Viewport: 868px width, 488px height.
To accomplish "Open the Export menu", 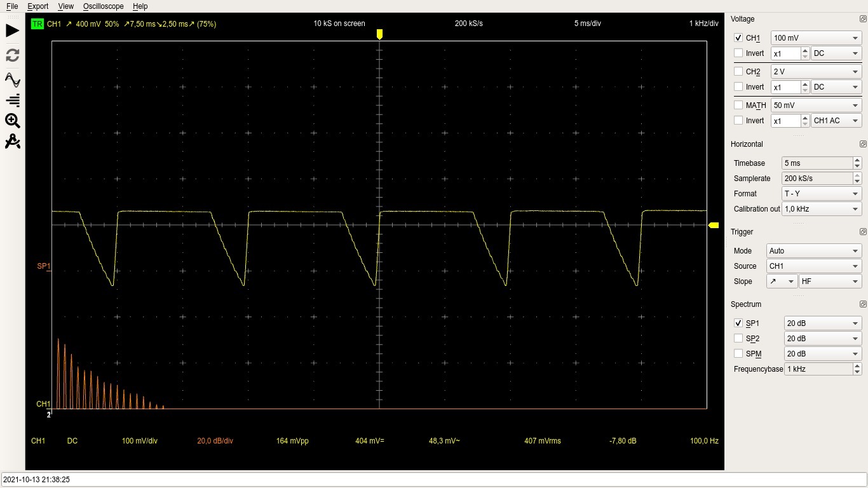I will pos(38,6).
